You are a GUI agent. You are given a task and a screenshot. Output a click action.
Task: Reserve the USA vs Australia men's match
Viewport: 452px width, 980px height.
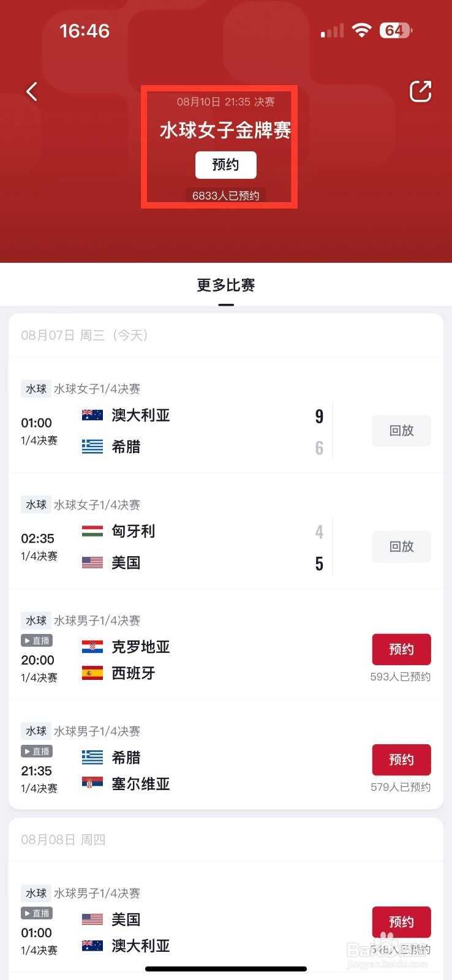click(x=402, y=922)
